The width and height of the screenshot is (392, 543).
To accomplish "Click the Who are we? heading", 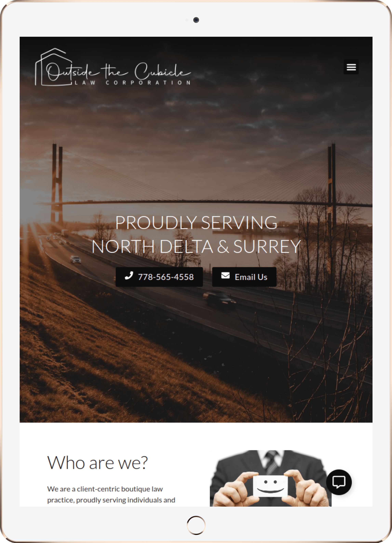I will pyautogui.click(x=97, y=463).
